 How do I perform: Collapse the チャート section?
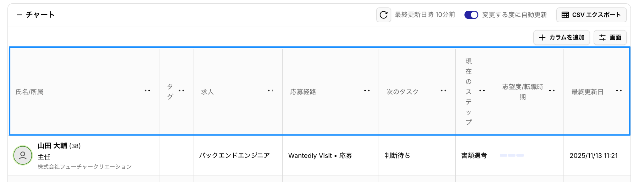point(19,15)
